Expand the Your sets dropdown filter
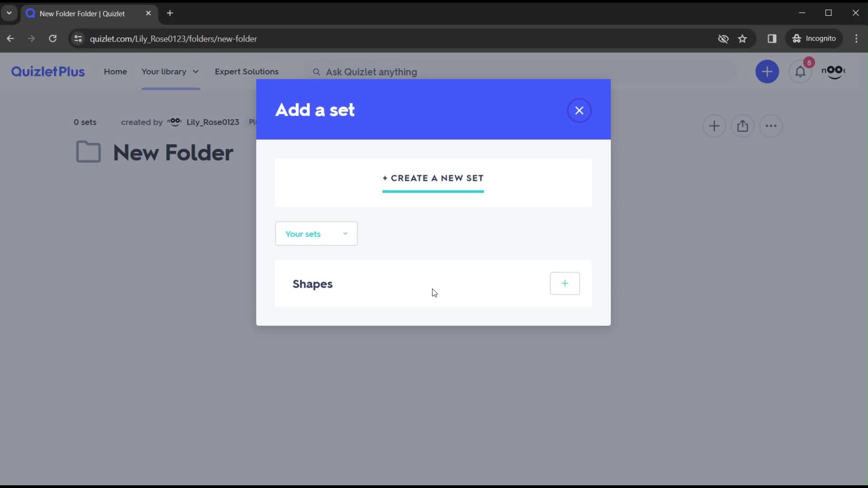Viewport: 868px width, 488px height. point(316,233)
